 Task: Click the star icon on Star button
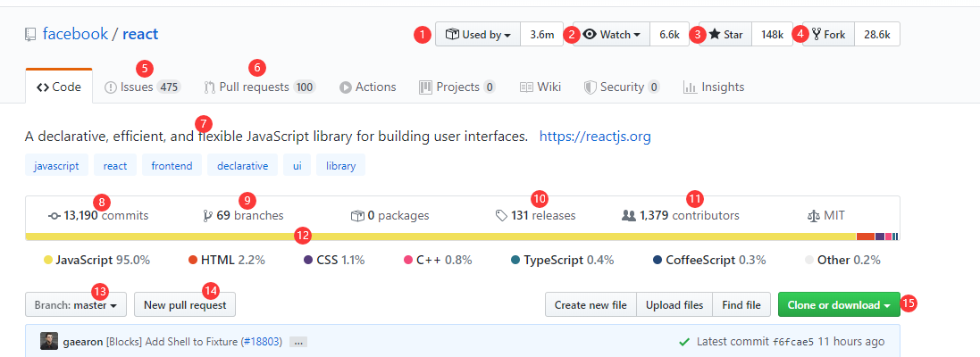[x=715, y=35]
